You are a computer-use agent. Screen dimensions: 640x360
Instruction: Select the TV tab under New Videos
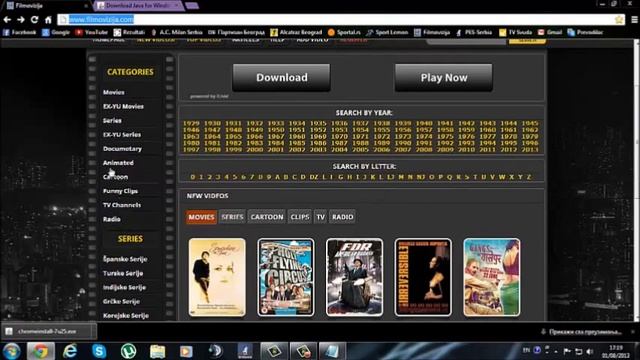320,217
